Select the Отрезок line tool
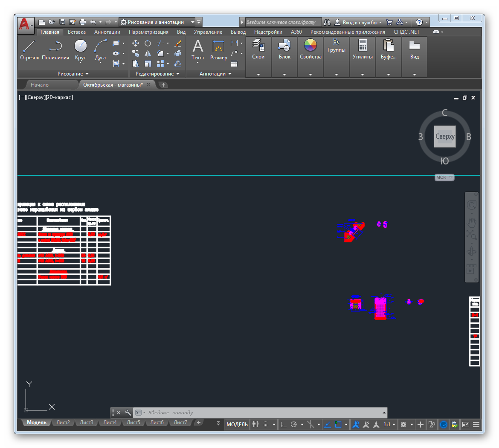Screen dimensions: 499x448 29,50
